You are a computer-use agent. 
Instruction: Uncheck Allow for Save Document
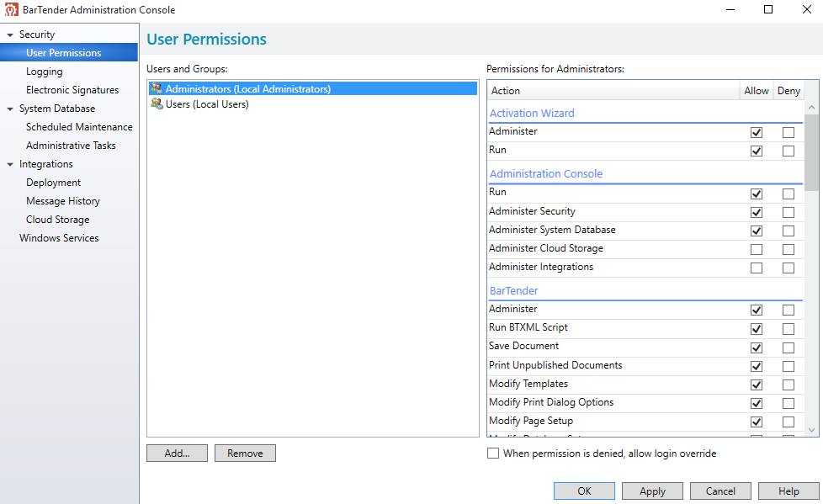click(757, 347)
